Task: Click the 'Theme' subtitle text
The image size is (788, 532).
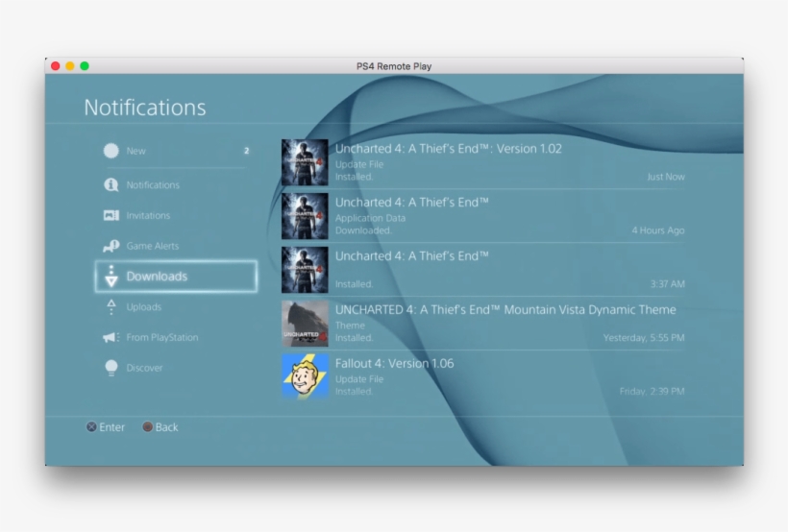Action: coord(350,326)
